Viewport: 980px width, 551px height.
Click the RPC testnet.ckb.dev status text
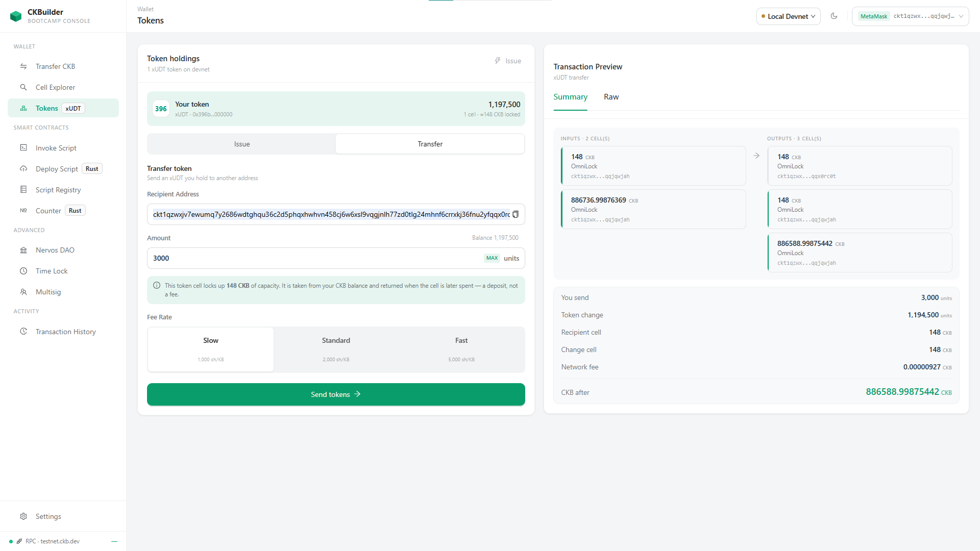click(53, 541)
